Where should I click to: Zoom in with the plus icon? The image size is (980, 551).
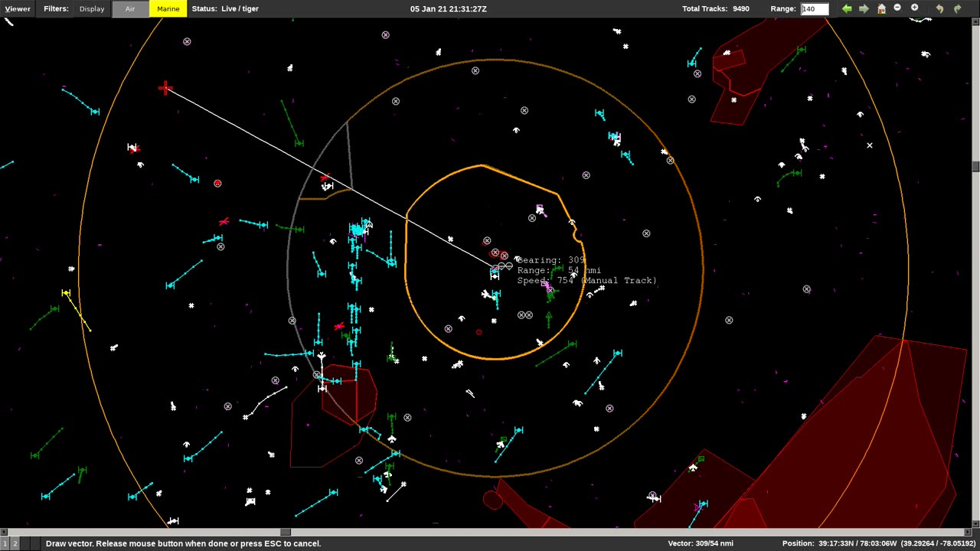914,8
